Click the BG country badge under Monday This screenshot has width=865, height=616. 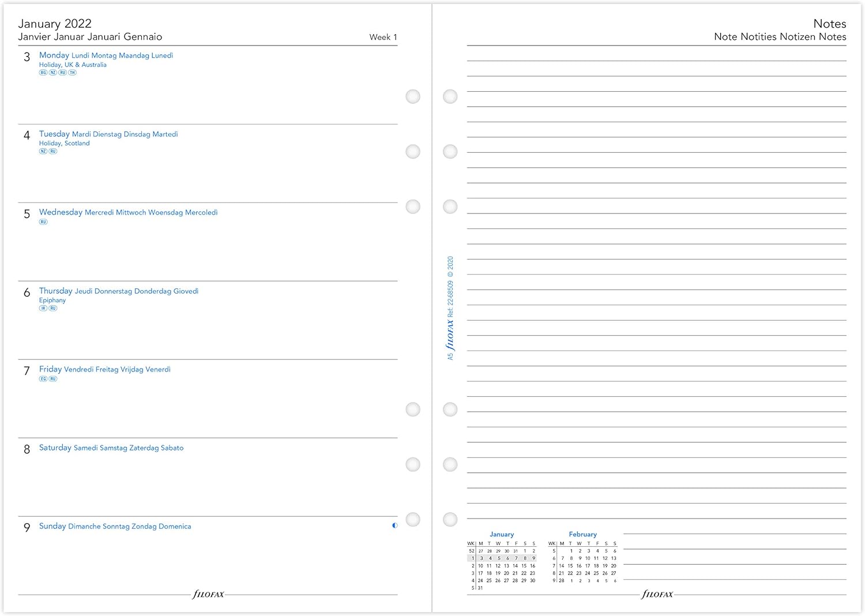[43, 73]
